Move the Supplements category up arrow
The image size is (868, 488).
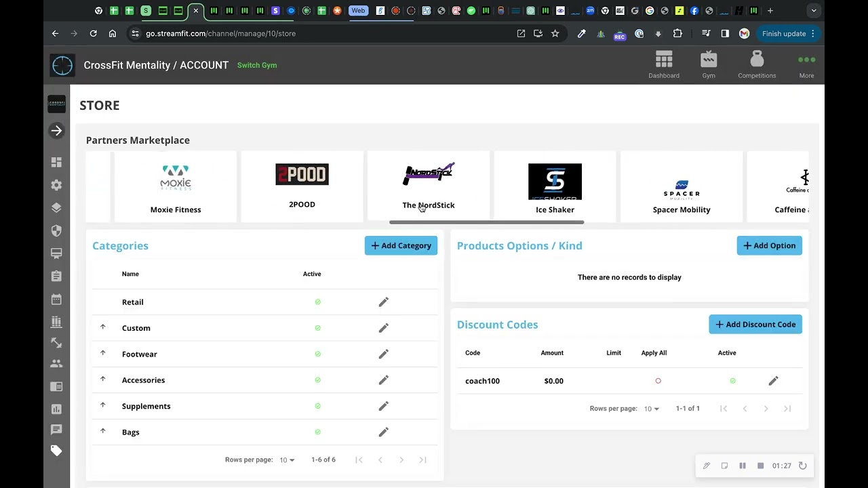[103, 405]
